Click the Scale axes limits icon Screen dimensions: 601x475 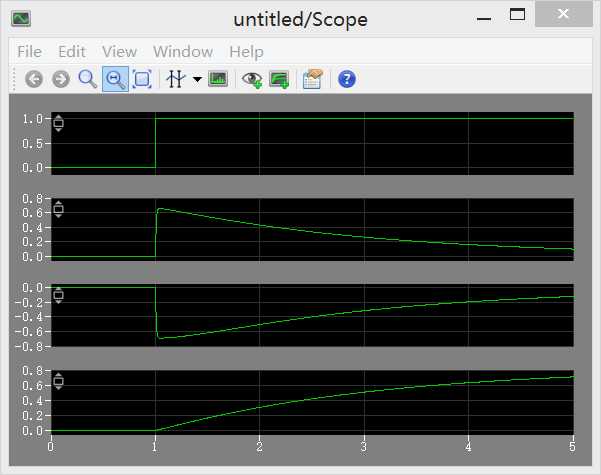[142, 79]
